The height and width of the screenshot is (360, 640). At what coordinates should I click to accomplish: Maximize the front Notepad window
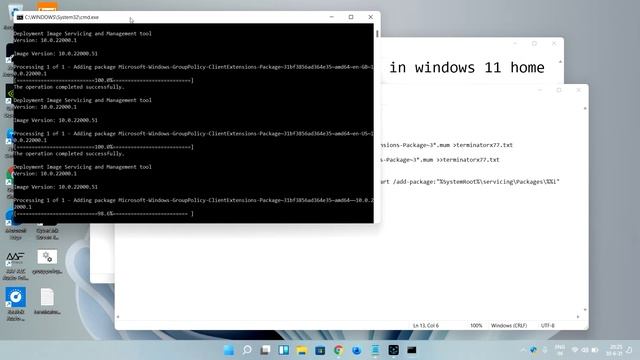coord(559,90)
